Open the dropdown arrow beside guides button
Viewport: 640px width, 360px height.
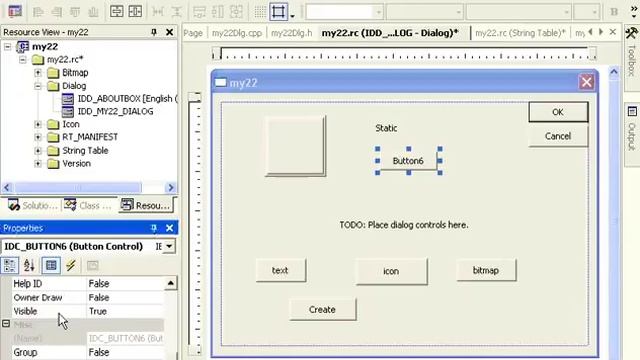point(292,16)
